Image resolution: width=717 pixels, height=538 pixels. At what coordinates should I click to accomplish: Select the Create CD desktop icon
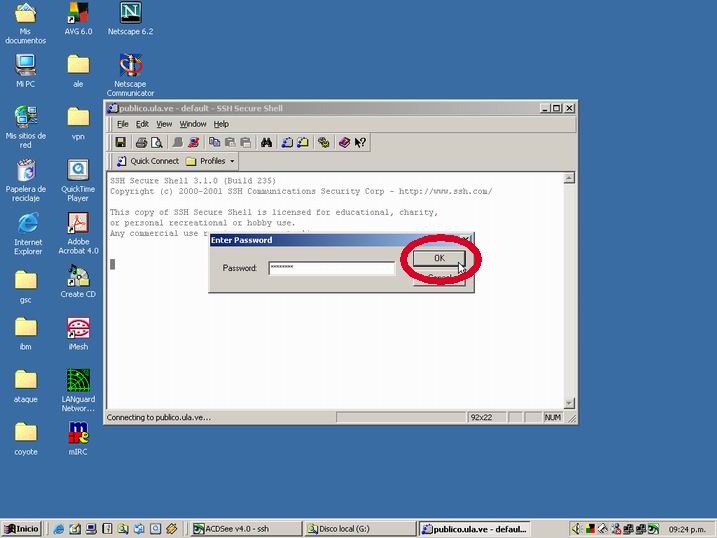coord(78,281)
